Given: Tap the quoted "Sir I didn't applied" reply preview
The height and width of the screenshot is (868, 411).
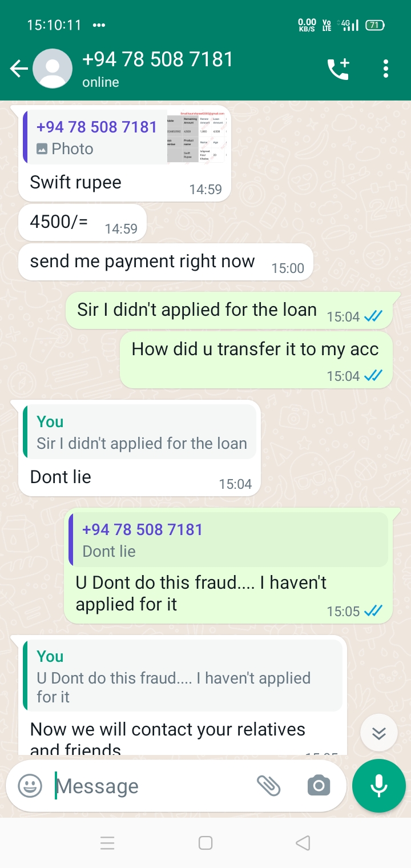Looking at the screenshot, I should coord(140,432).
